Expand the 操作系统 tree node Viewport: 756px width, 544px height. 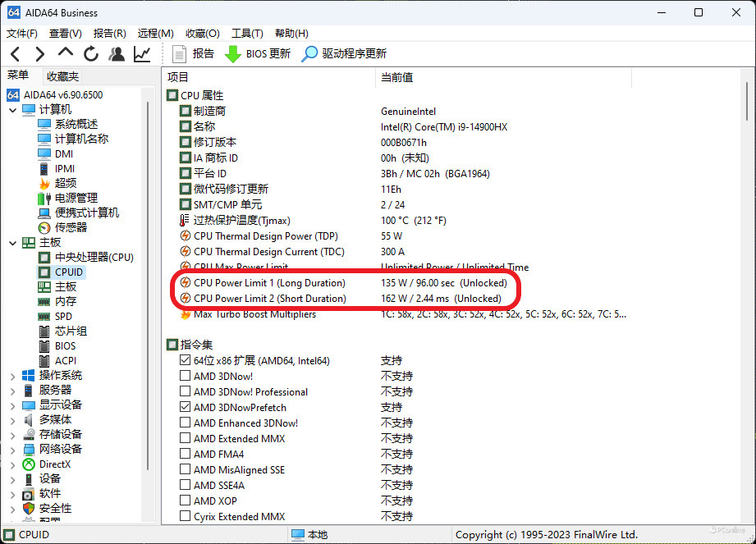point(13,376)
